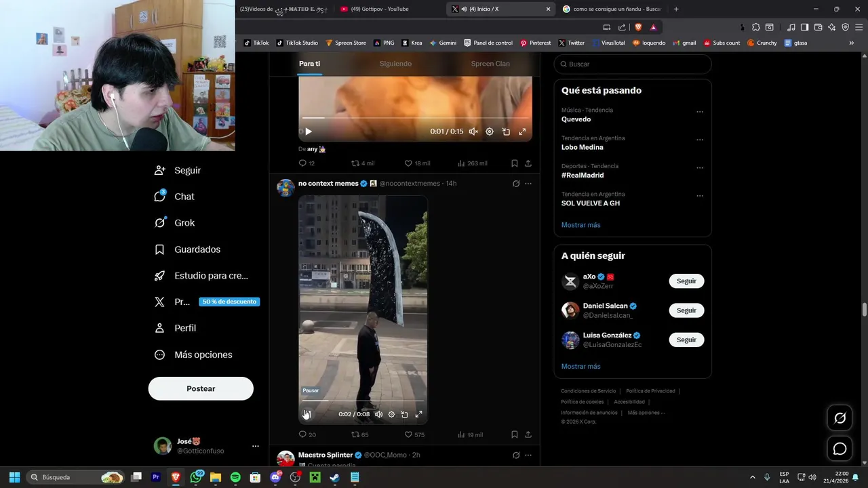The height and width of the screenshot is (488, 868).
Task: Click Mostrar más under trends
Action: 580,225
